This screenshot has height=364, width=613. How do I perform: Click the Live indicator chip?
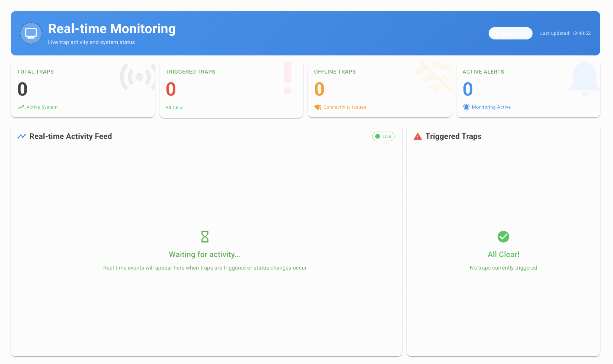pos(383,136)
